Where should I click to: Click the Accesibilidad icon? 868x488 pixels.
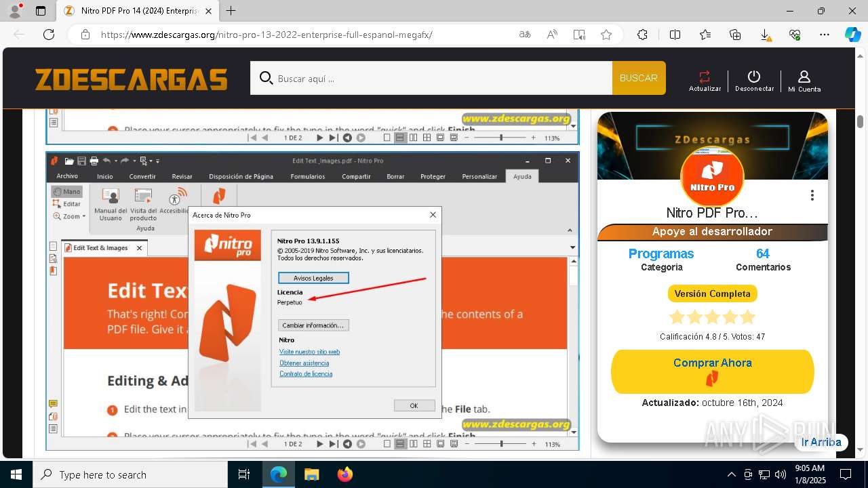pyautogui.click(x=175, y=202)
